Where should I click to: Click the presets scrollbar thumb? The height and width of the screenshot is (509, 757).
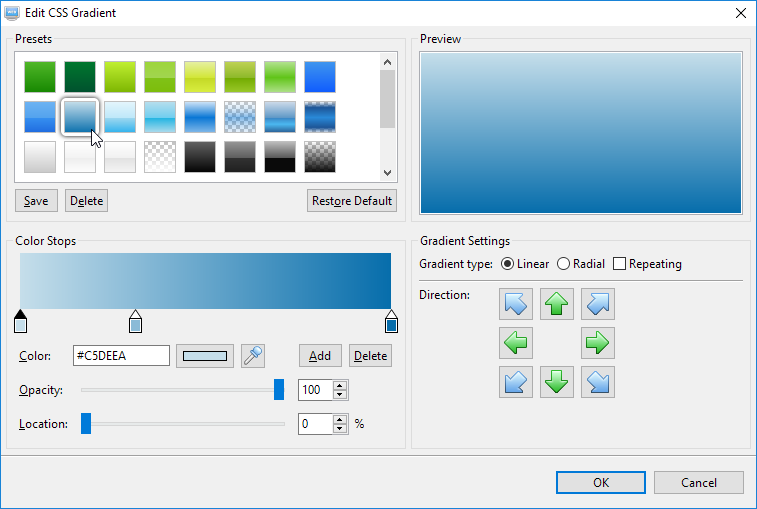[387, 99]
